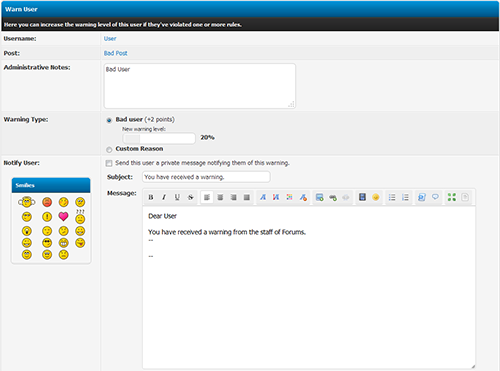Apply strikethrough from the editor toolbar
The height and width of the screenshot is (371, 500).
[191, 197]
